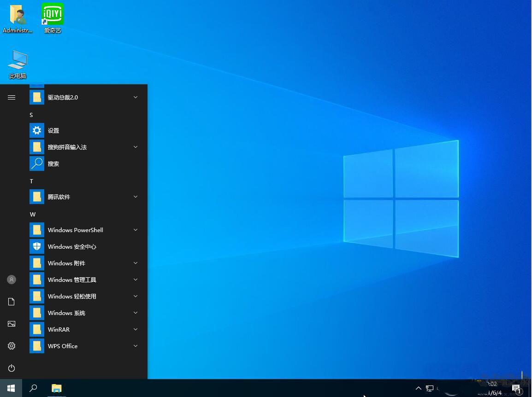Viewport: 532px width, 397px height.
Task: Click the search icon on the taskbar
Action: click(x=33, y=388)
